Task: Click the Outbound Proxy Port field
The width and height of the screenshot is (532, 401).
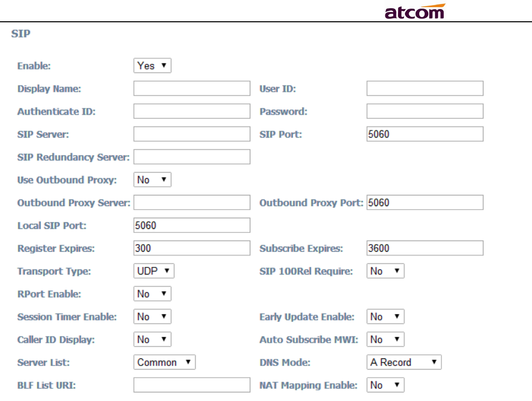Action: click(x=425, y=203)
